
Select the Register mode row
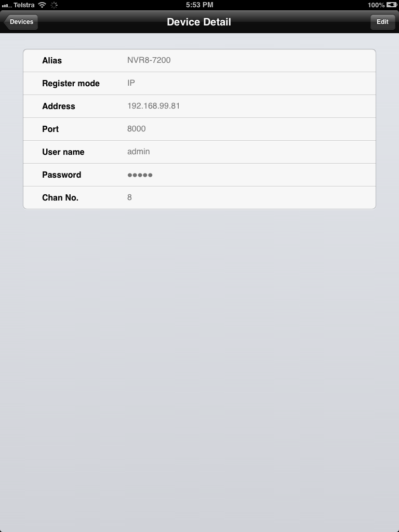click(199, 84)
